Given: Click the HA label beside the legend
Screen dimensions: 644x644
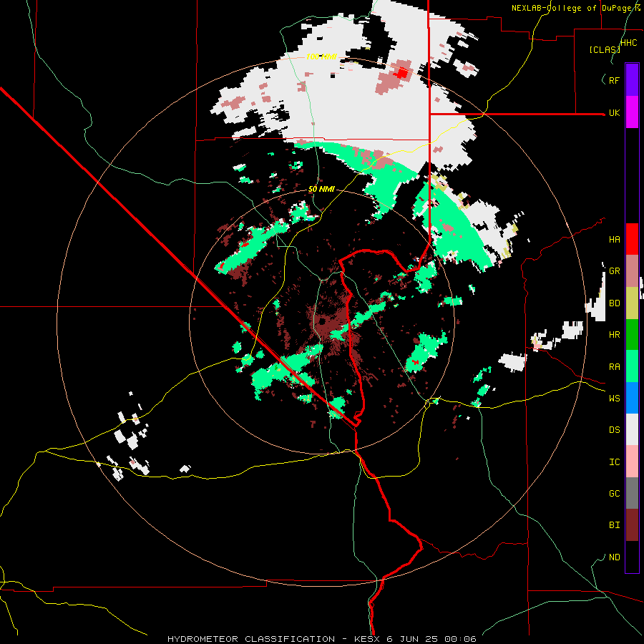Looking at the screenshot, I should pos(614,240).
